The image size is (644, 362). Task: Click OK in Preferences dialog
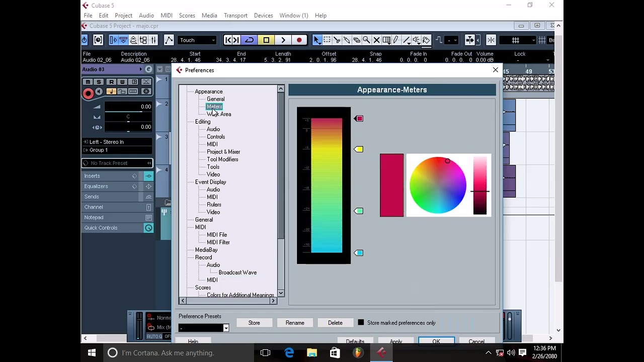(436, 341)
